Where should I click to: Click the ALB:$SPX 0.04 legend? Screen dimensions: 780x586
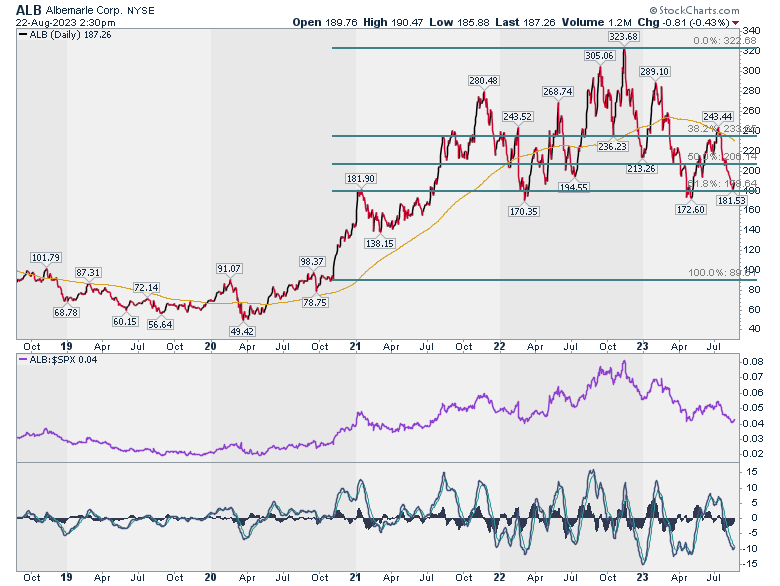(58, 360)
